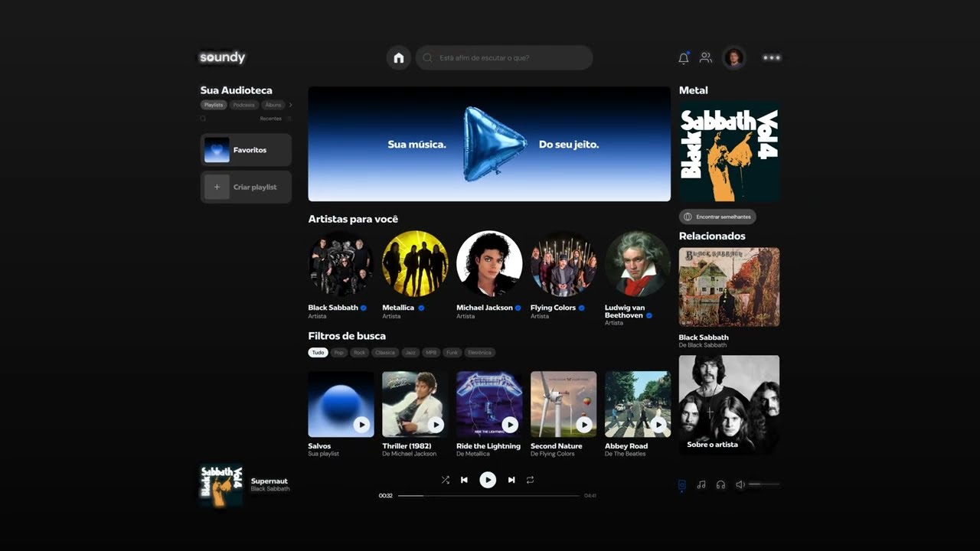
Task: Seek on the song progress bar
Action: [x=488, y=496]
